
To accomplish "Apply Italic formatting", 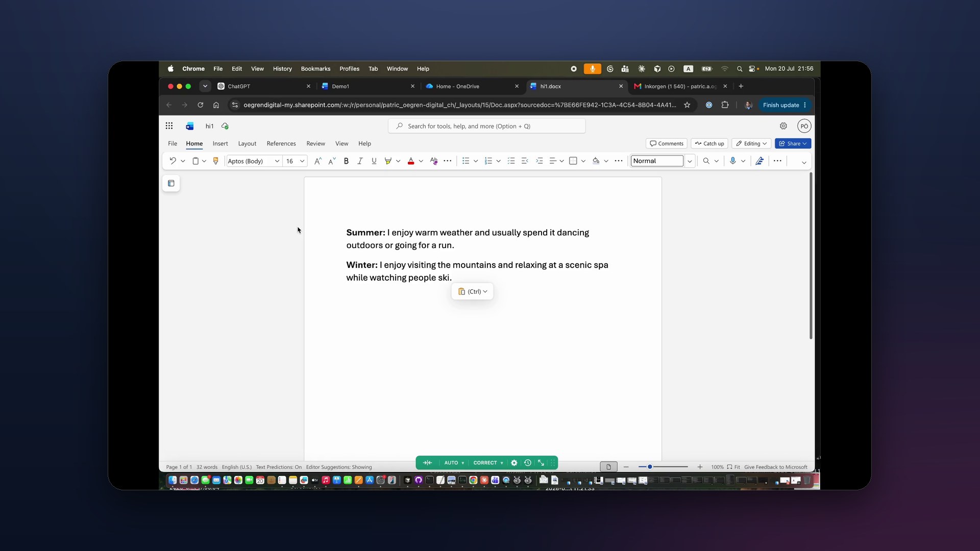I will tap(360, 161).
